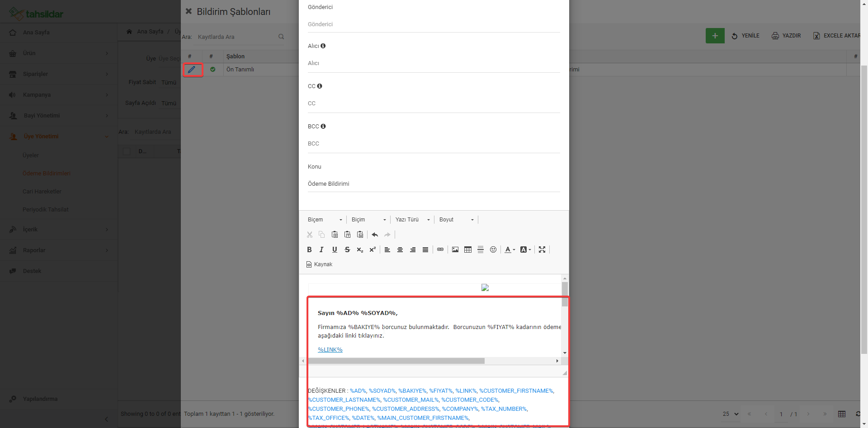
Task: Open Yapılandırma settings item
Action: 59,399
